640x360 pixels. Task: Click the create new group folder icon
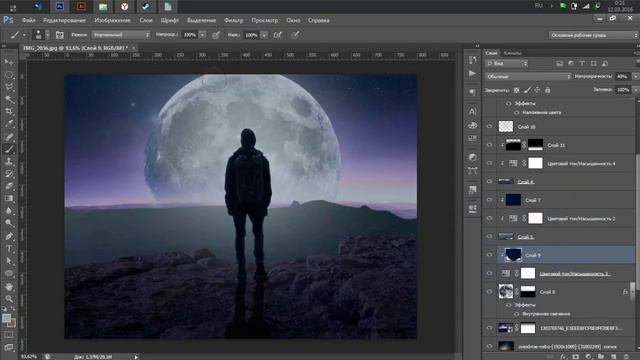click(x=601, y=357)
